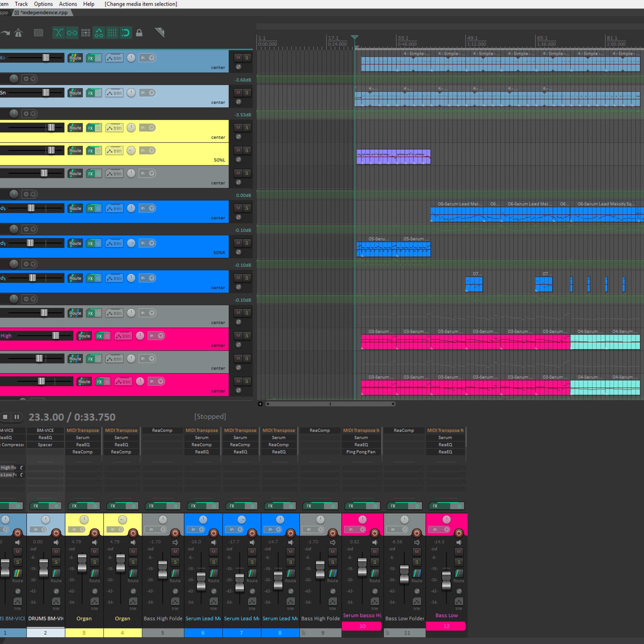Toggle grid lines toolbar icon
This screenshot has height=644, width=644.
pos(112,33)
